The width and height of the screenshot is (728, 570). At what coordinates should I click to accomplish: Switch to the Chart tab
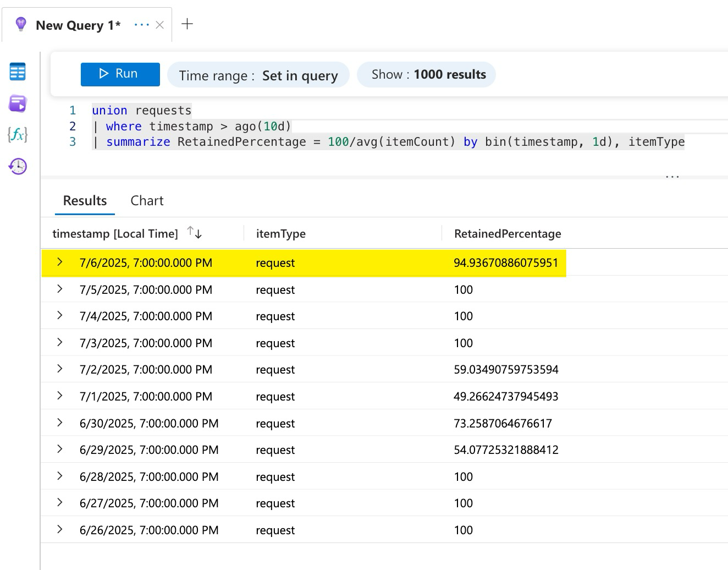[x=146, y=200]
